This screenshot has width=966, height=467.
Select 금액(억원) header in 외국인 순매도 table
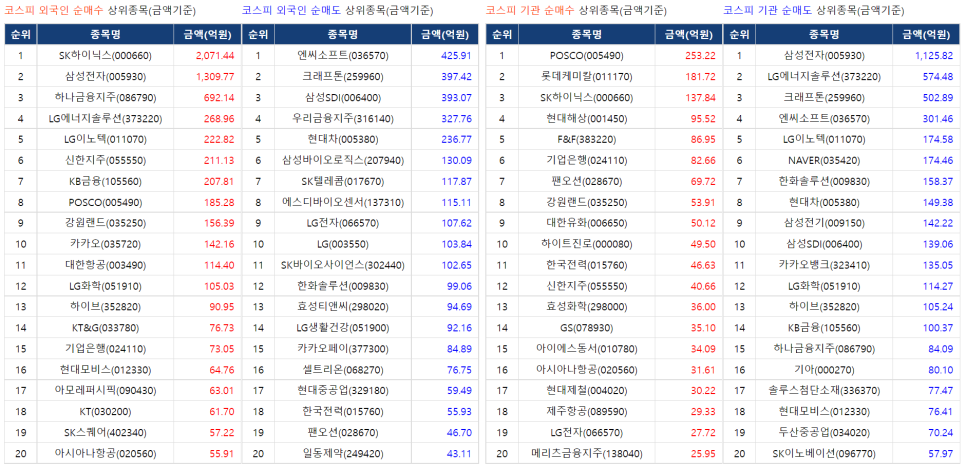[443, 34]
